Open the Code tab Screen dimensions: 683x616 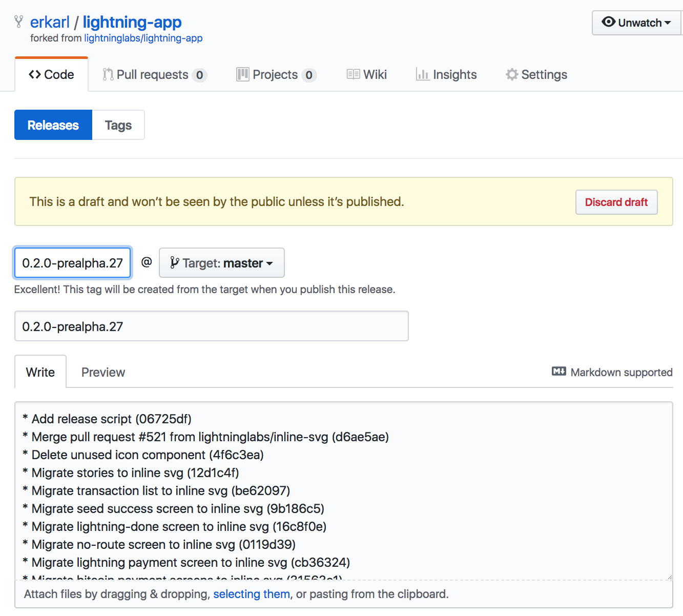pos(51,75)
